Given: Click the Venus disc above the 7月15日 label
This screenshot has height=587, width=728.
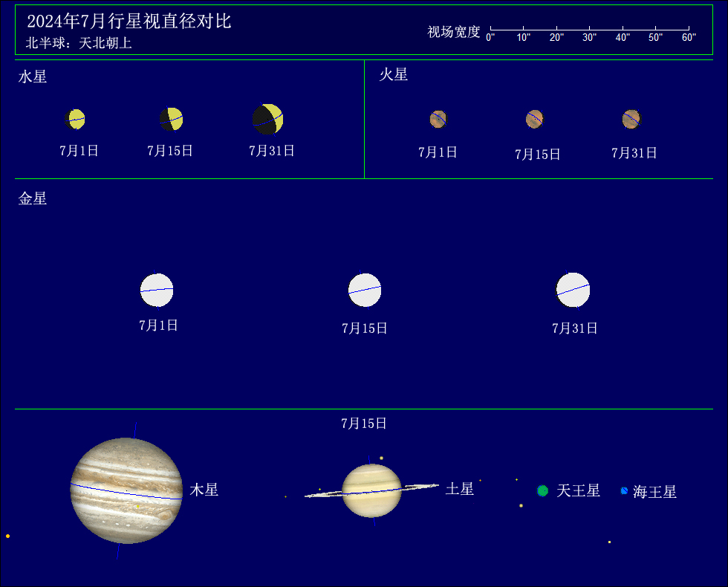Looking at the screenshot, I should [365, 291].
